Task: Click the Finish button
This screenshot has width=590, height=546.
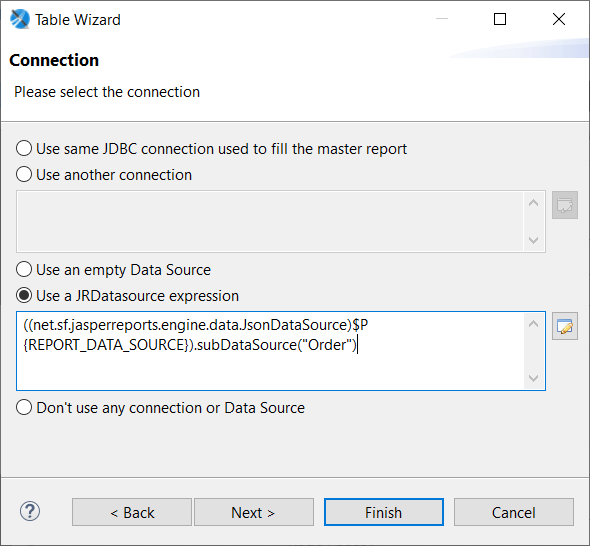Action: pyautogui.click(x=384, y=512)
